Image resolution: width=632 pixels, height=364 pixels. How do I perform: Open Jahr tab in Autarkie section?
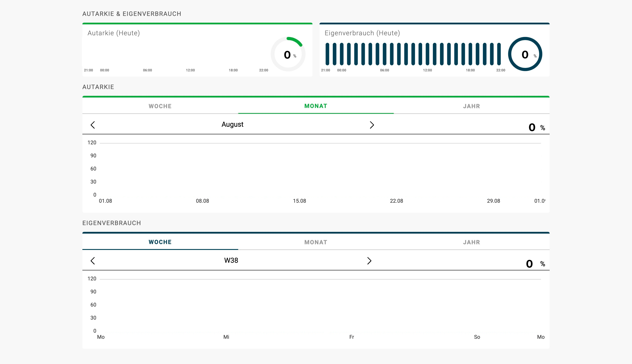coord(471,106)
